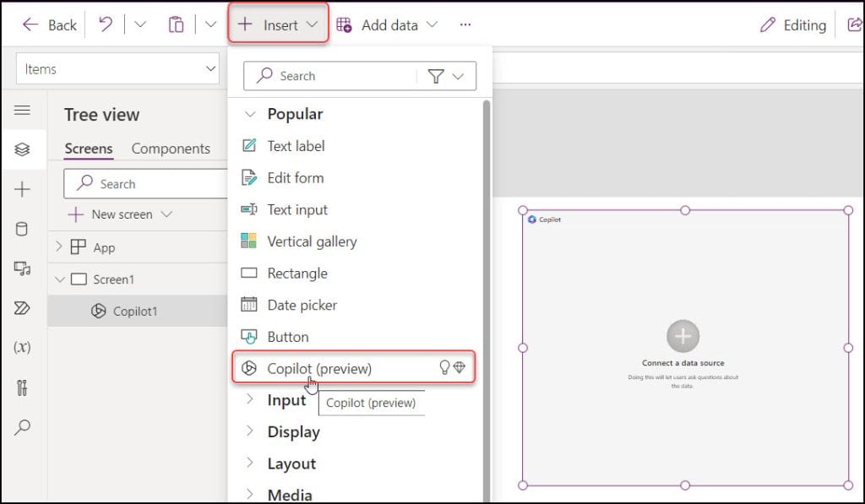
Task: Select Copilot1 in the tree view
Action: 134,311
